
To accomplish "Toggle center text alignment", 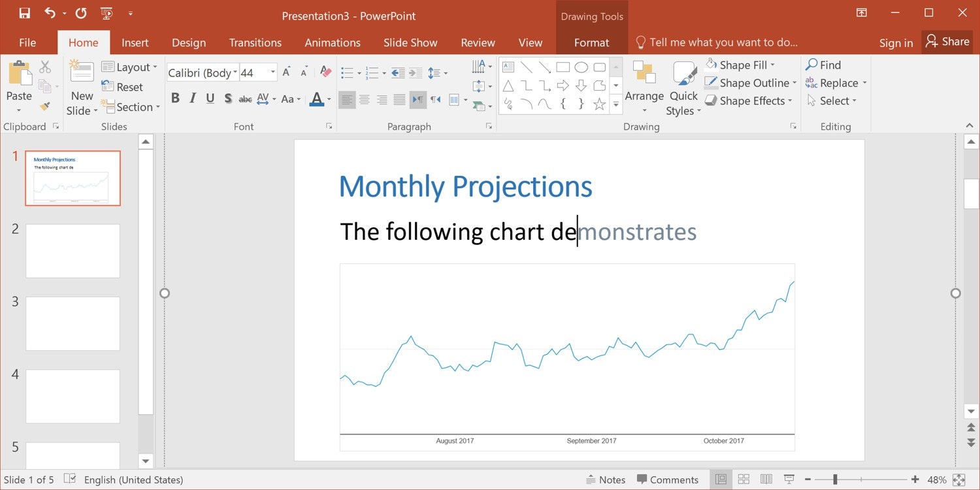I will point(365,99).
